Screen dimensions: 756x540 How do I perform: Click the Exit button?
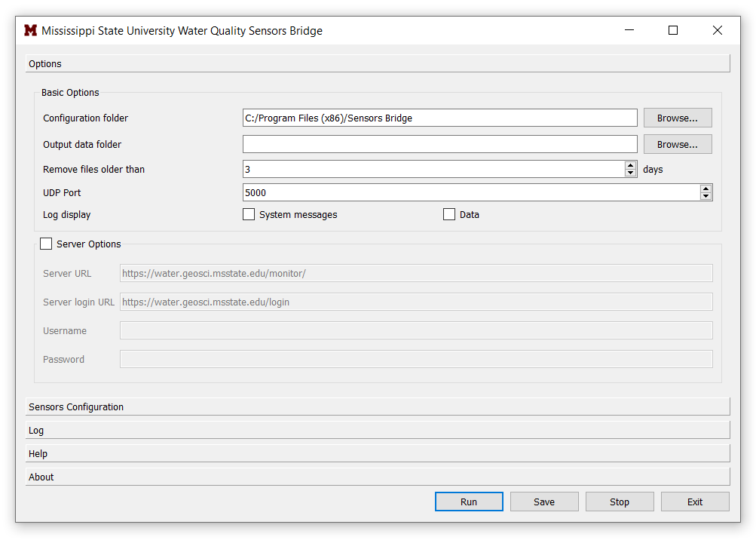tap(695, 502)
